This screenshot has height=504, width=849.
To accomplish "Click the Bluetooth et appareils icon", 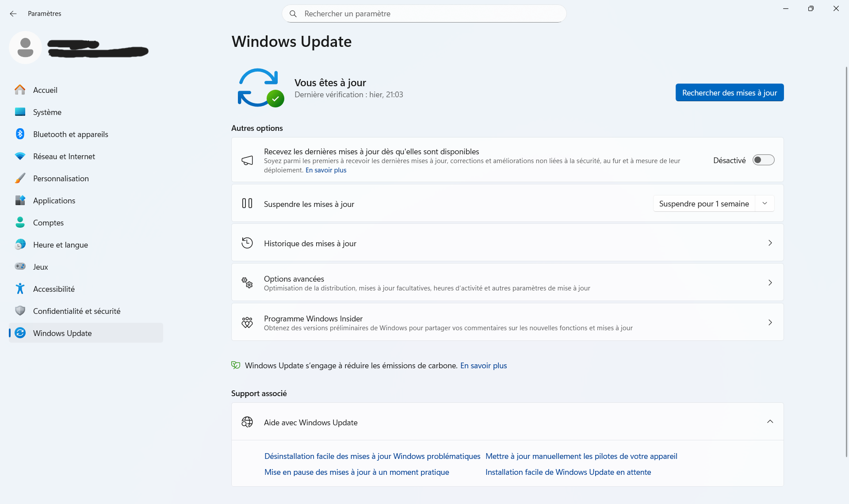I will click(x=20, y=134).
